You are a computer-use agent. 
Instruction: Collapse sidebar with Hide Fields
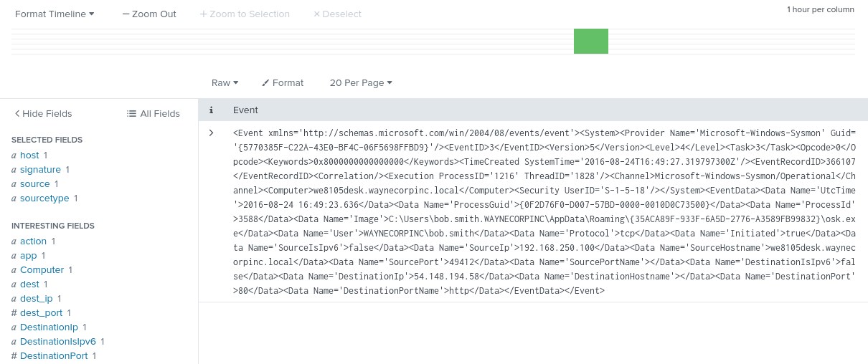(x=44, y=113)
